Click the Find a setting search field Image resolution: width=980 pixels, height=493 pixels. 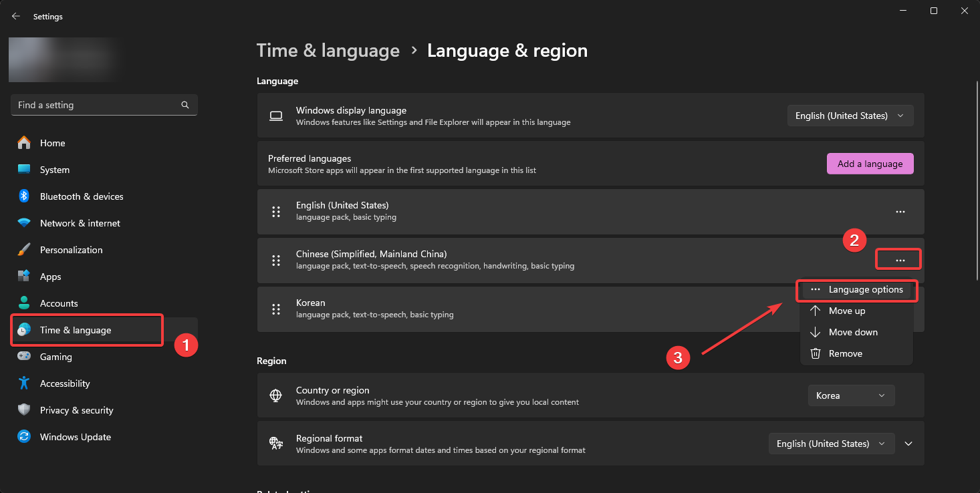(104, 105)
